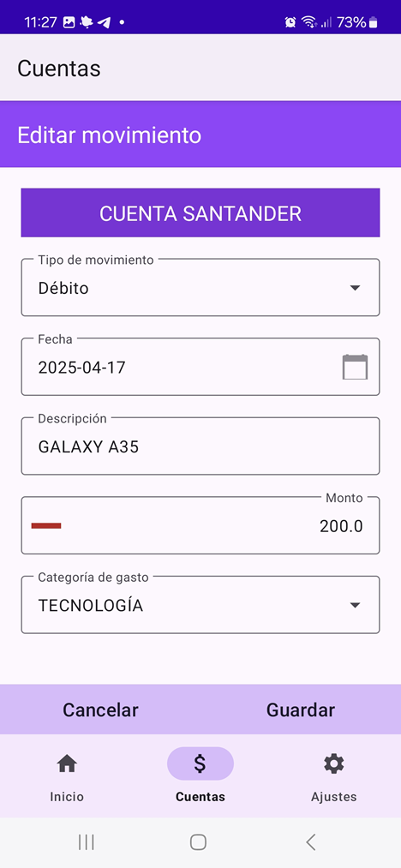Screen dimensions: 401x868
Task: Switch to the Ajustes tab label
Action: [x=334, y=797]
